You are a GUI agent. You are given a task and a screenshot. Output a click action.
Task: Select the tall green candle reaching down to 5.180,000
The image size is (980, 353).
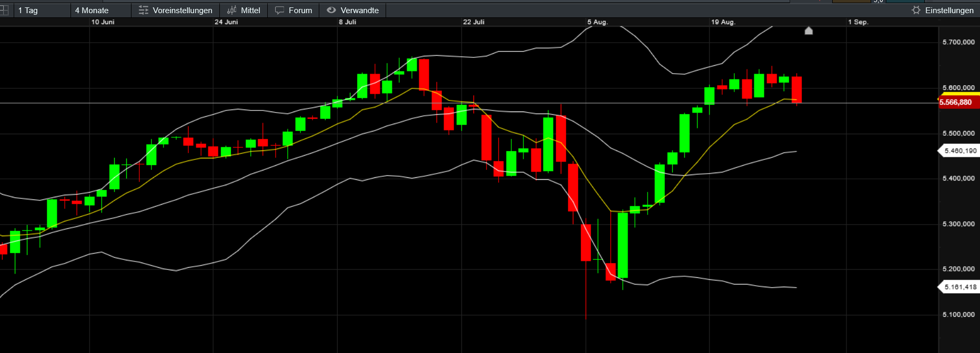click(623, 245)
